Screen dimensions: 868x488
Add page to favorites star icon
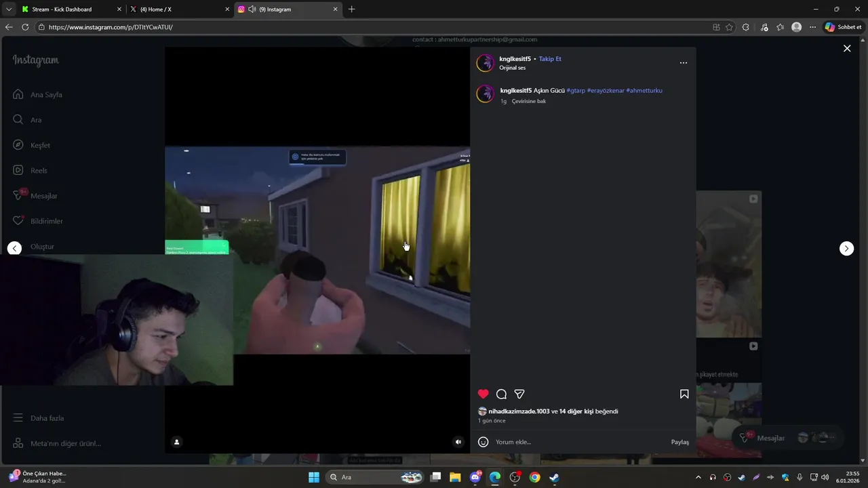(729, 27)
